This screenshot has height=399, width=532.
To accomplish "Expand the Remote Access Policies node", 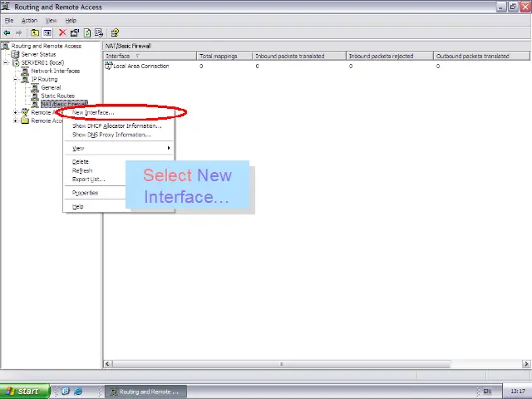I will pyautogui.click(x=16, y=112).
